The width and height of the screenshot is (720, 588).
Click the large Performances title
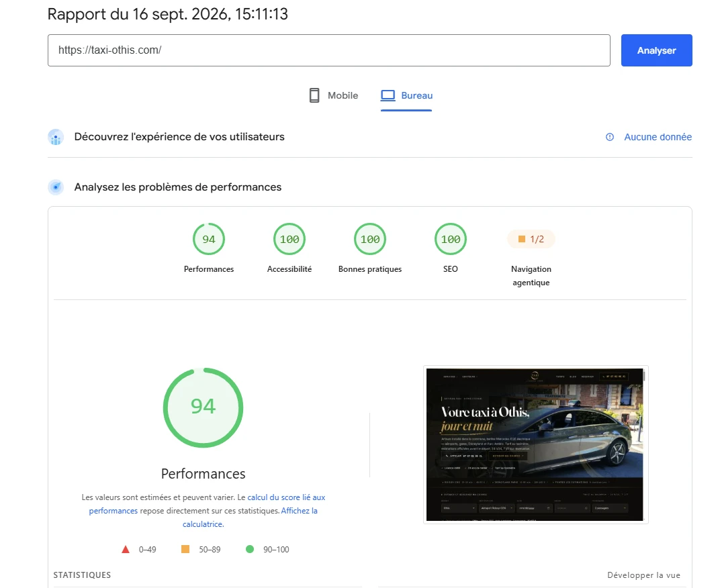pyautogui.click(x=203, y=474)
